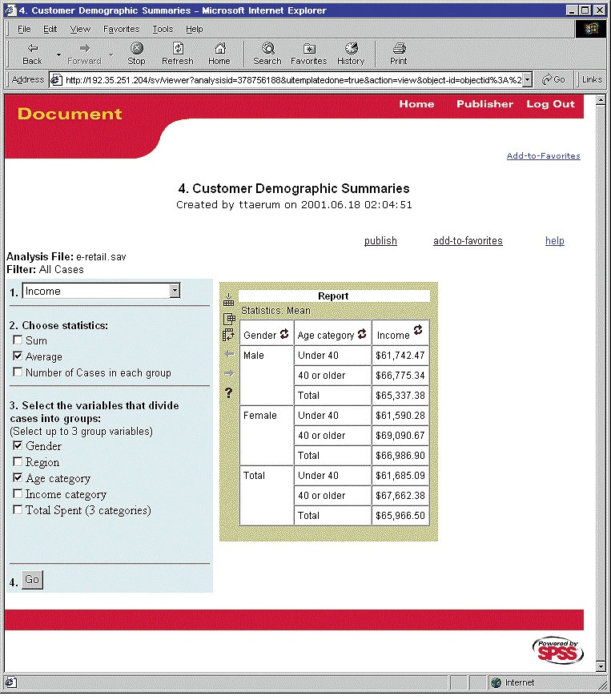611x700 pixels.
Task: Check Number of Cases in each group
Action: [x=18, y=372]
